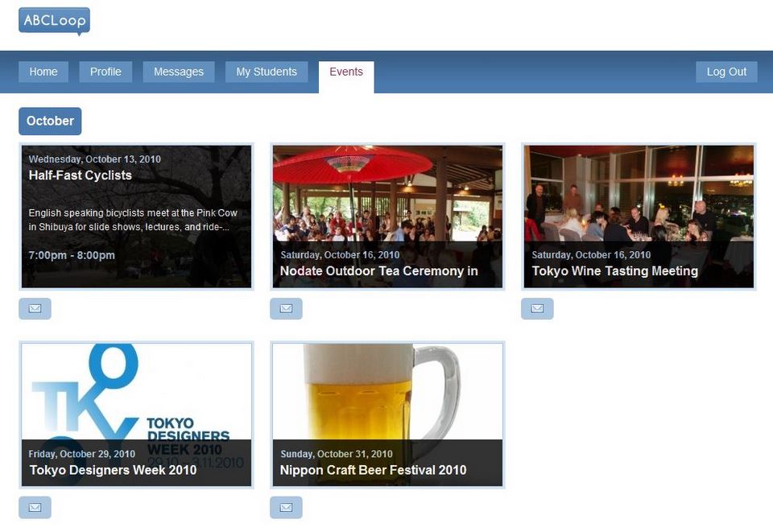The height and width of the screenshot is (532, 773).
Task: Click envelope icon under Nippon Craft Beer Festival
Action: coord(286,507)
